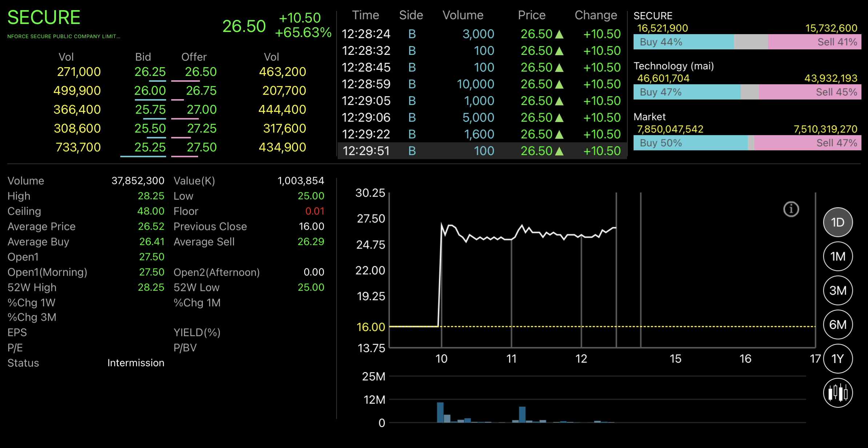Select the 12:29:06 ticker row

482,117
